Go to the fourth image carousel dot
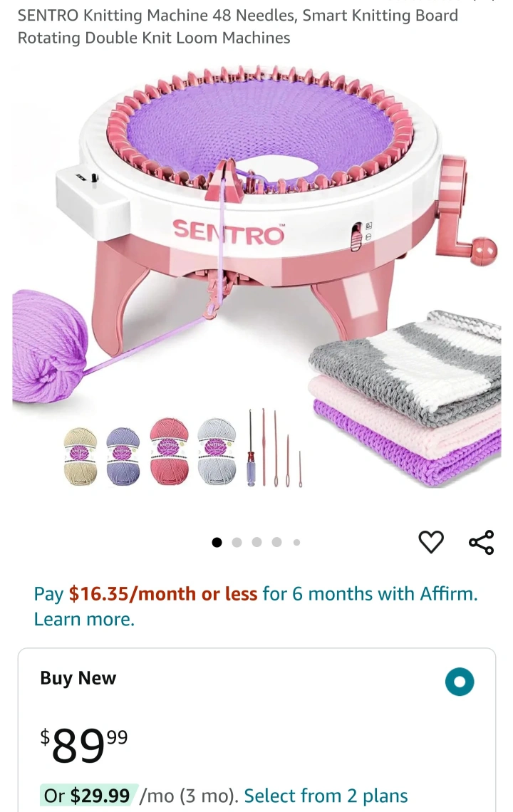Screen dimensions: 513x812 [276, 542]
